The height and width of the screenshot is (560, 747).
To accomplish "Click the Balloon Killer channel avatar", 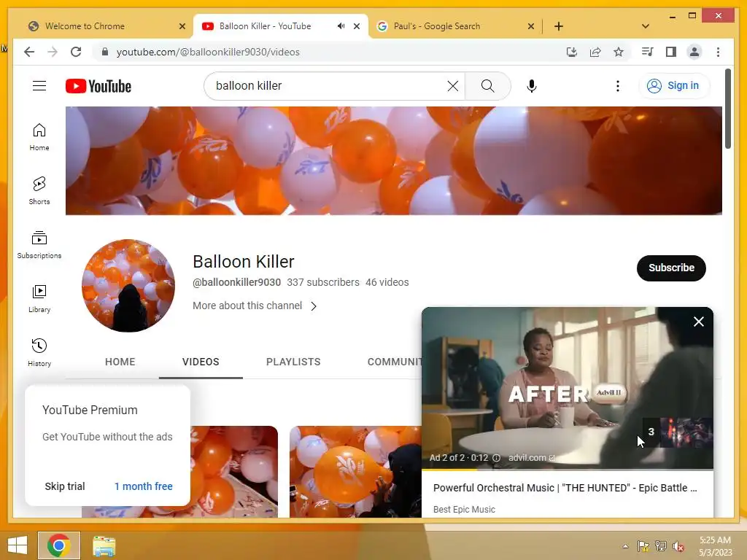I will [x=128, y=286].
